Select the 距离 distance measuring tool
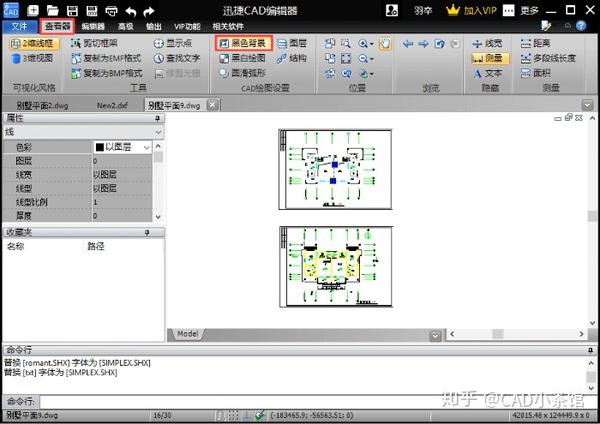 coord(536,43)
